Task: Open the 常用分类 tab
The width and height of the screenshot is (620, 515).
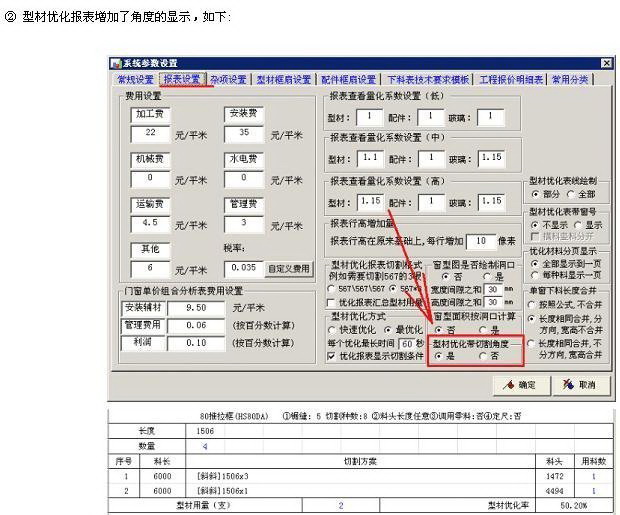Action: [x=569, y=80]
